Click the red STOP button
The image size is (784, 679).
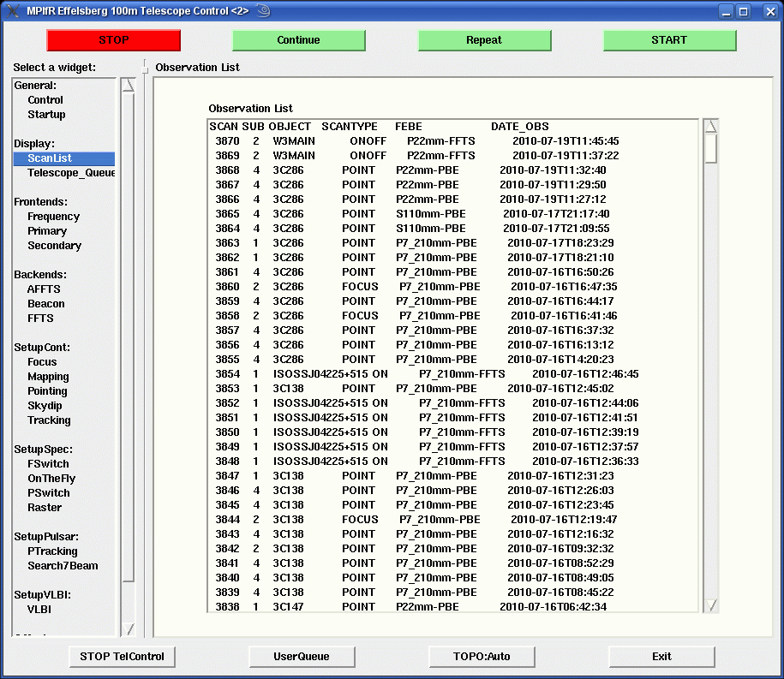(113, 40)
